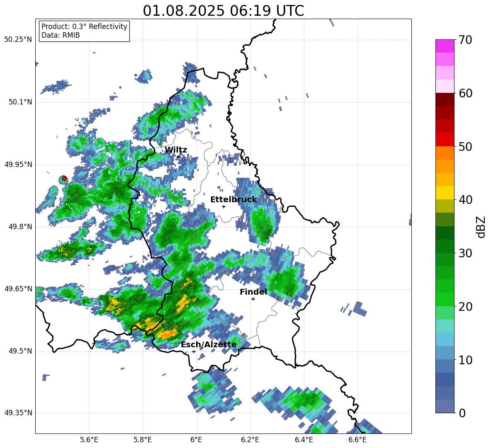Click the red radar site marker dot
The height and width of the screenshot is (448, 491).
pos(64,179)
